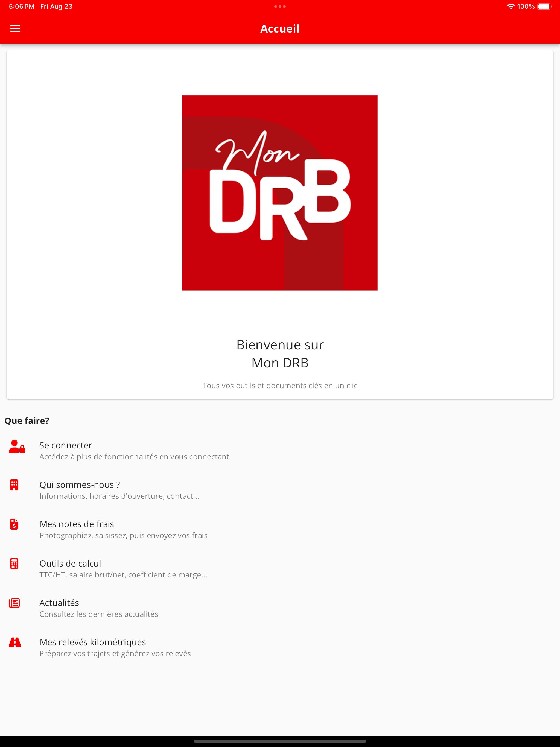Open Outils de calcul
560x747 pixels.
280,569
